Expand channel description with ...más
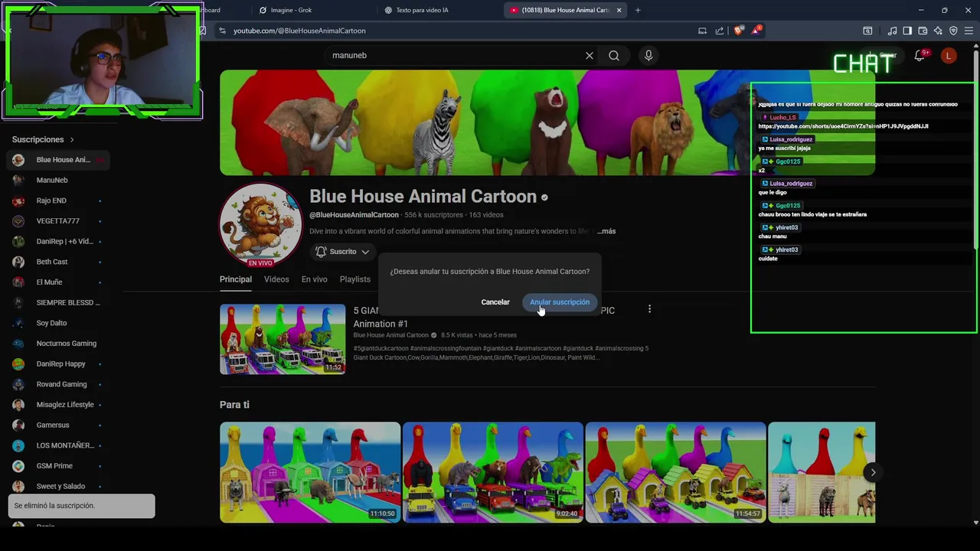Screen dimensions: 980x551 pos(606,231)
